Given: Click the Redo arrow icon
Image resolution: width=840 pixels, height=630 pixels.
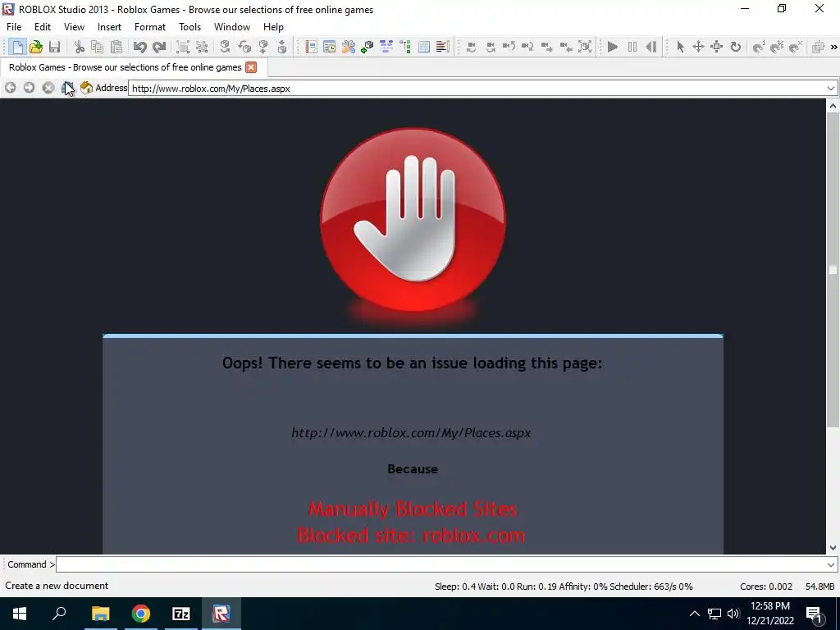Looking at the screenshot, I should [x=159, y=47].
